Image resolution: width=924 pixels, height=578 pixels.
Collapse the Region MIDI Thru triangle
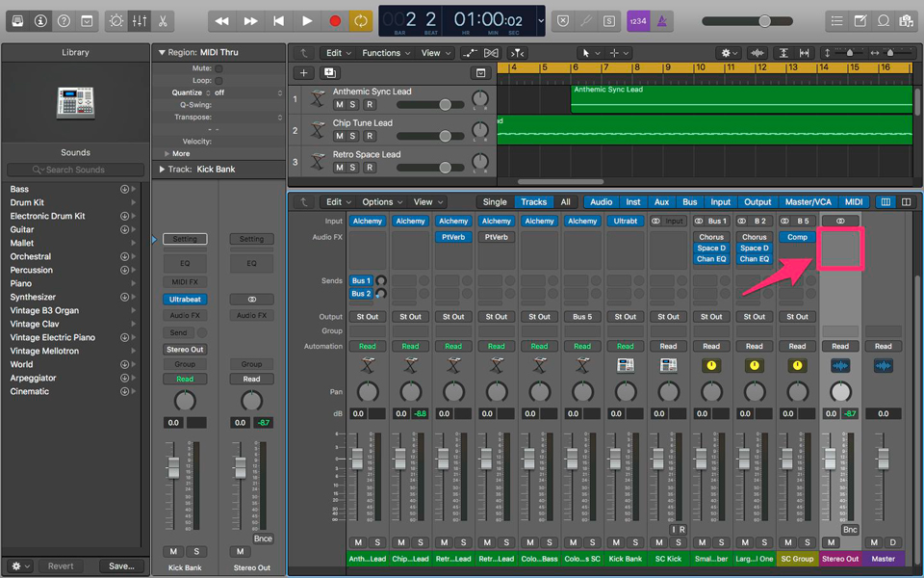[162, 52]
